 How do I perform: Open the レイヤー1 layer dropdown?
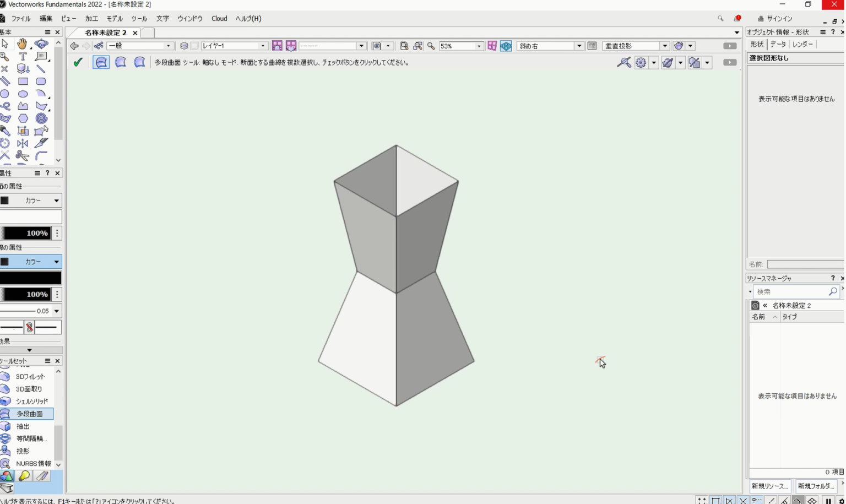pos(263,46)
